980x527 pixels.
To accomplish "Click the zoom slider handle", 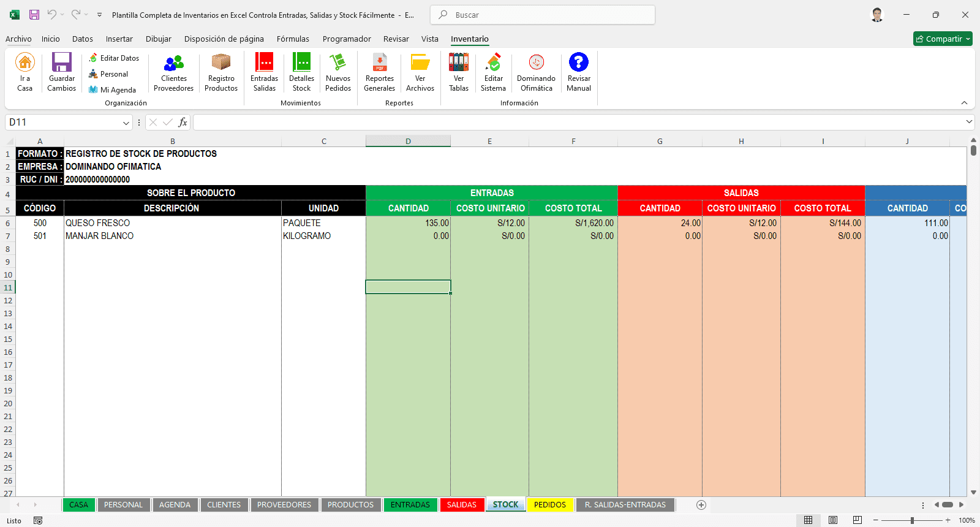I will (912, 520).
